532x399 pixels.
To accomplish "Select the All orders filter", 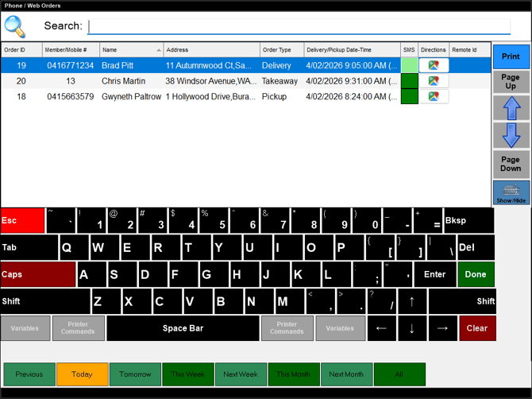I will [399, 374].
